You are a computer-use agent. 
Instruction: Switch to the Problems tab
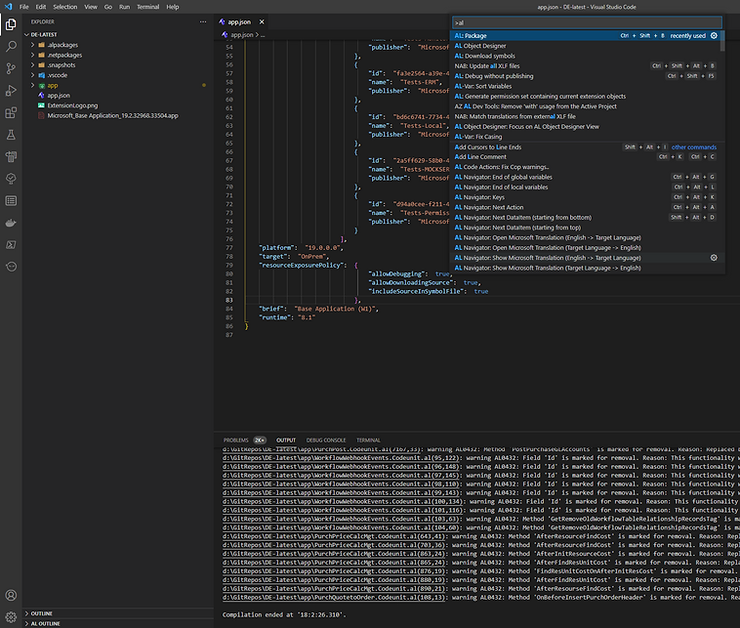click(235, 440)
